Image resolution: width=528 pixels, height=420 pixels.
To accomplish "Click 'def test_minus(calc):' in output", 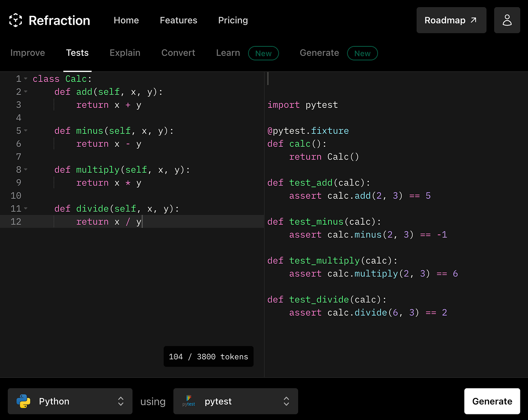I will pos(324,222).
